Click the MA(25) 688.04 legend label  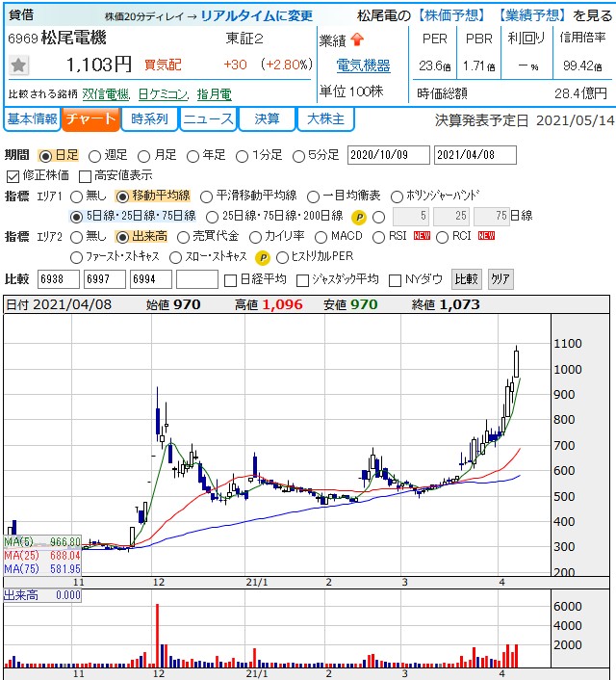coord(42,556)
